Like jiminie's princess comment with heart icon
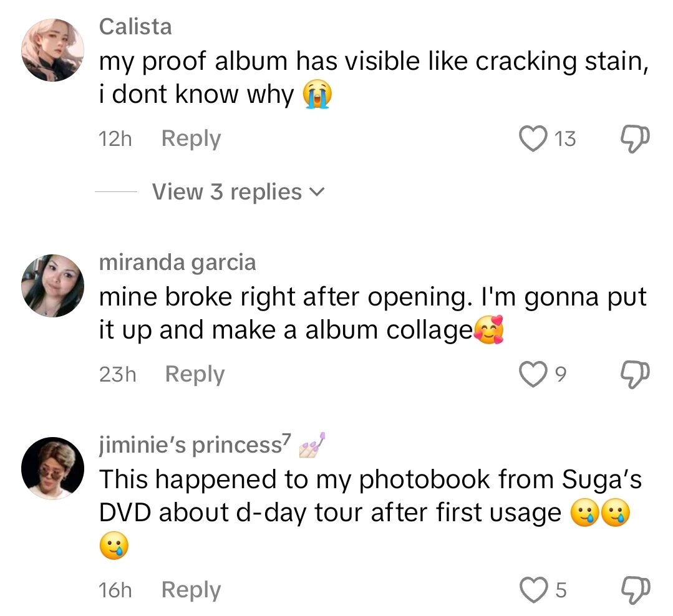This screenshot has width=673, height=616. (533, 589)
